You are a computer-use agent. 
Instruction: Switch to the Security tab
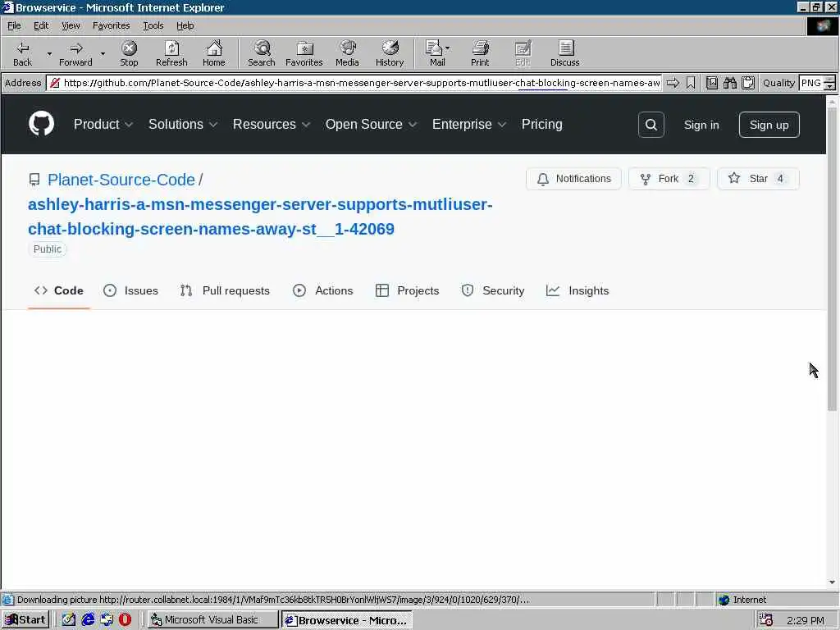(x=493, y=290)
